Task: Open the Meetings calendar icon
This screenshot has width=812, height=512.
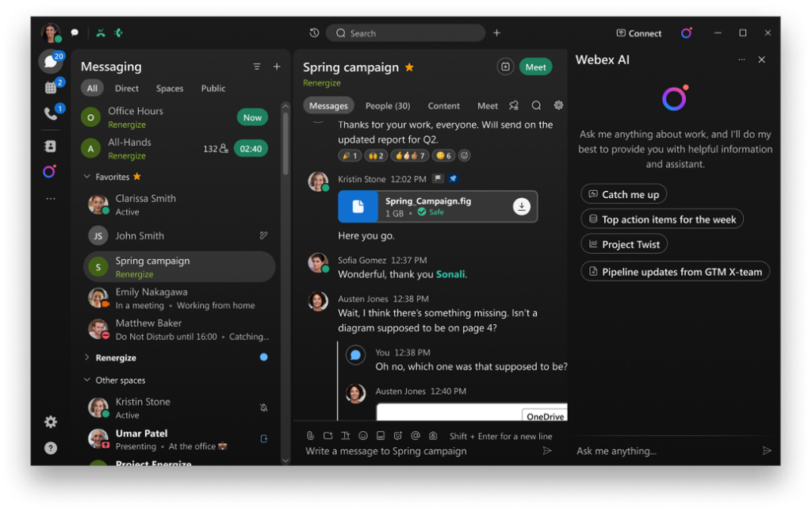Action: point(50,88)
